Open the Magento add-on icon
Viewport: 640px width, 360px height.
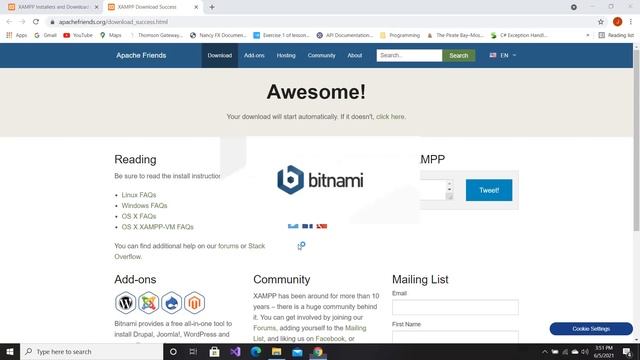click(194, 303)
